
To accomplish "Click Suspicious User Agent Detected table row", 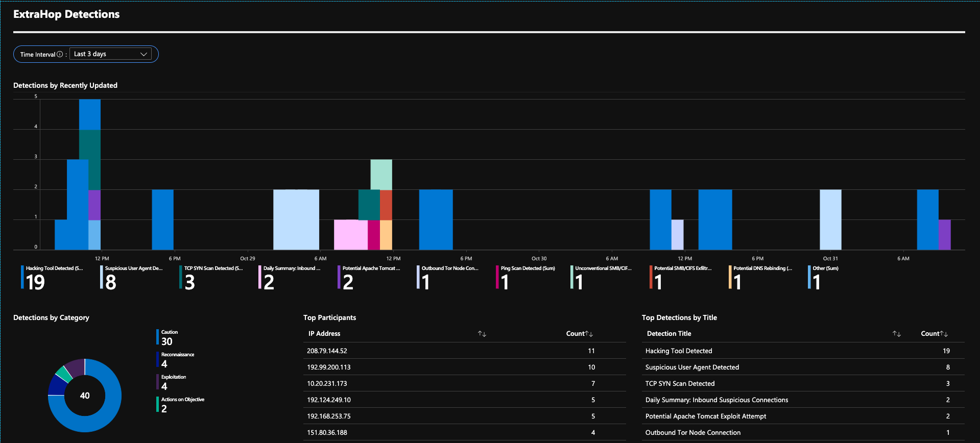I will click(x=803, y=367).
